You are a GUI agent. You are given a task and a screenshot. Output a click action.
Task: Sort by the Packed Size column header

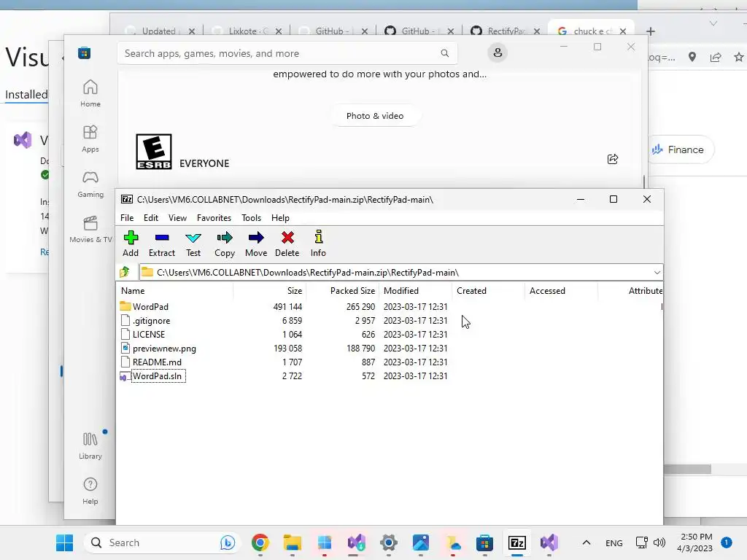point(343,290)
